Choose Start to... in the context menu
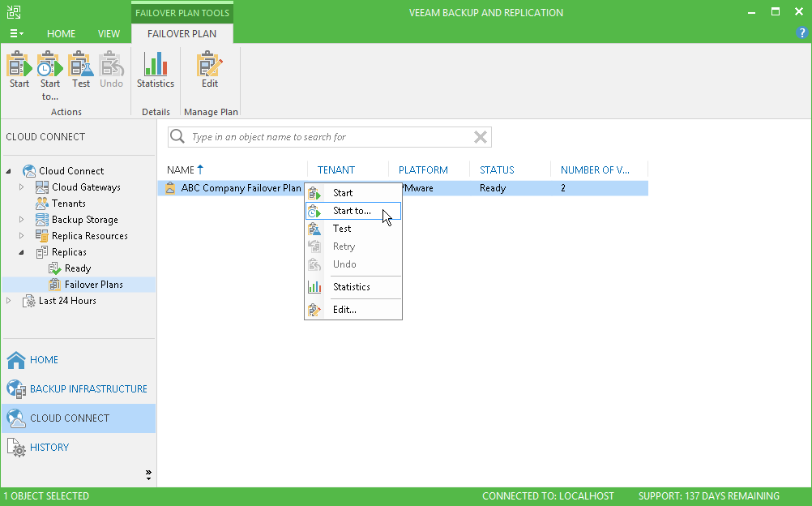This screenshot has width=812, height=506. (x=353, y=211)
